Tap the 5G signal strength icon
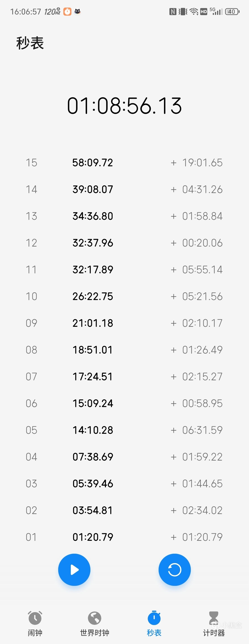The image size is (249, 644). (x=216, y=12)
